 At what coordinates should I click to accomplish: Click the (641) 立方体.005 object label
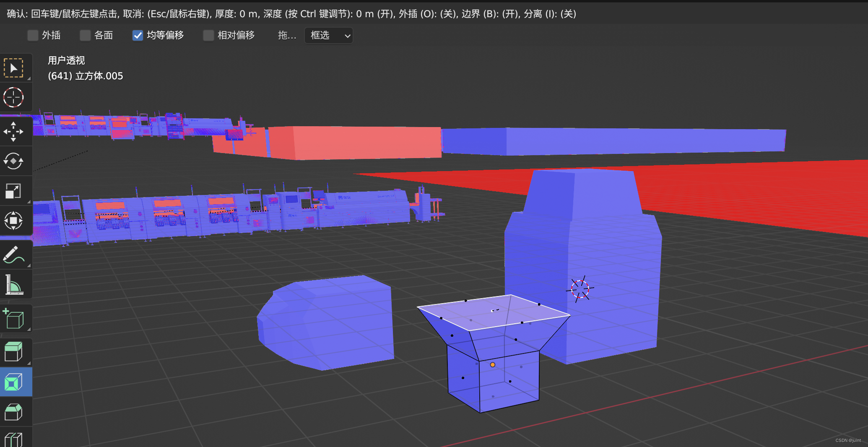(x=86, y=76)
